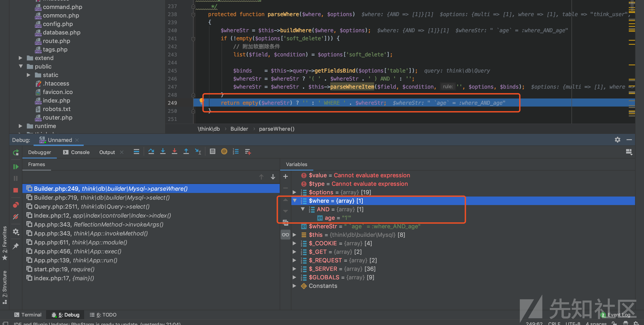Open router.php in project tree
The height and width of the screenshot is (325, 644).
(58, 118)
